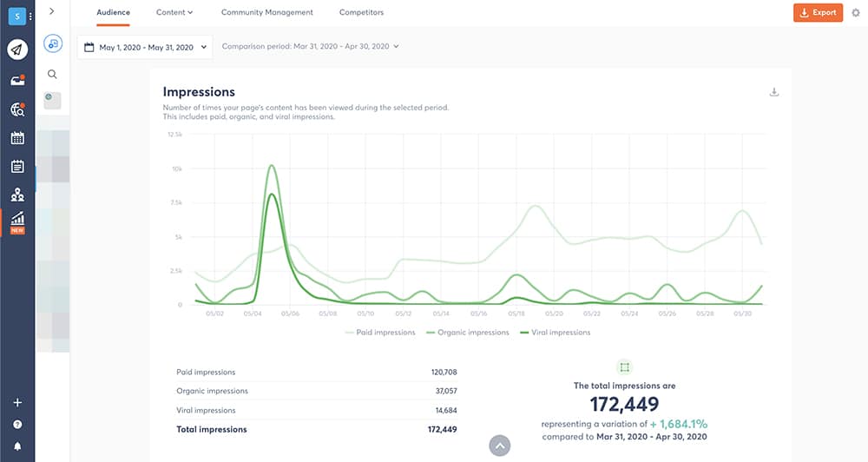The width and height of the screenshot is (868, 462).
Task: Open the help question mark icon
Action: click(x=17, y=425)
